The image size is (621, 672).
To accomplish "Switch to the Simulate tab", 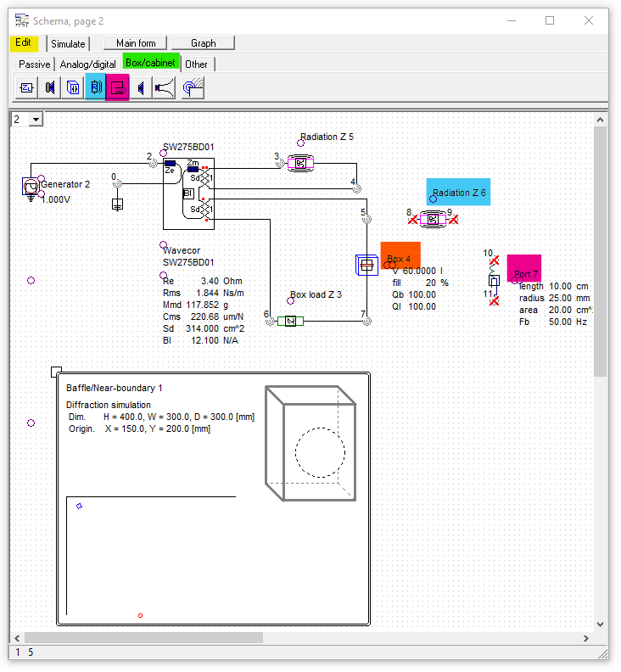I will [x=68, y=43].
